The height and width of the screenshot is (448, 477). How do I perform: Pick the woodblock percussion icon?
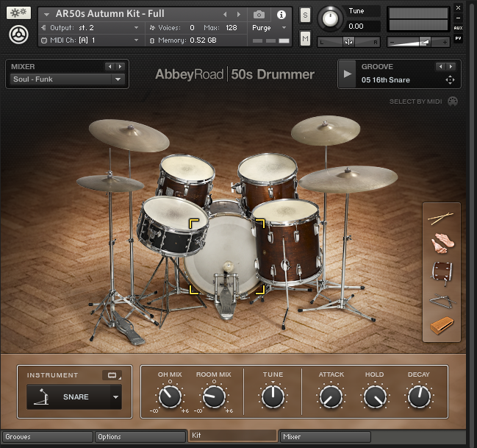pos(441,325)
